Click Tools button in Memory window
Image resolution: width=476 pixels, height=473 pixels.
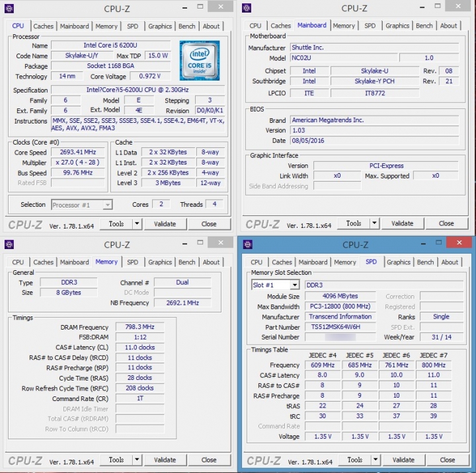coord(116,460)
